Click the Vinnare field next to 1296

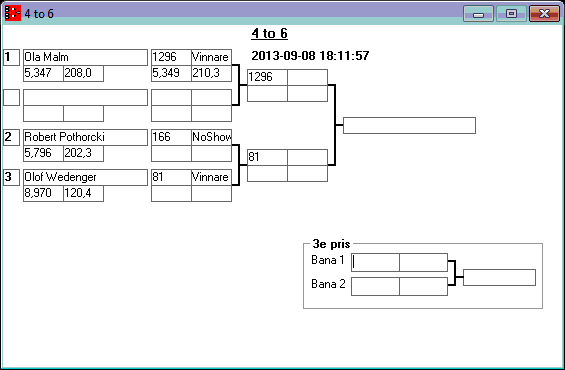click(212, 57)
